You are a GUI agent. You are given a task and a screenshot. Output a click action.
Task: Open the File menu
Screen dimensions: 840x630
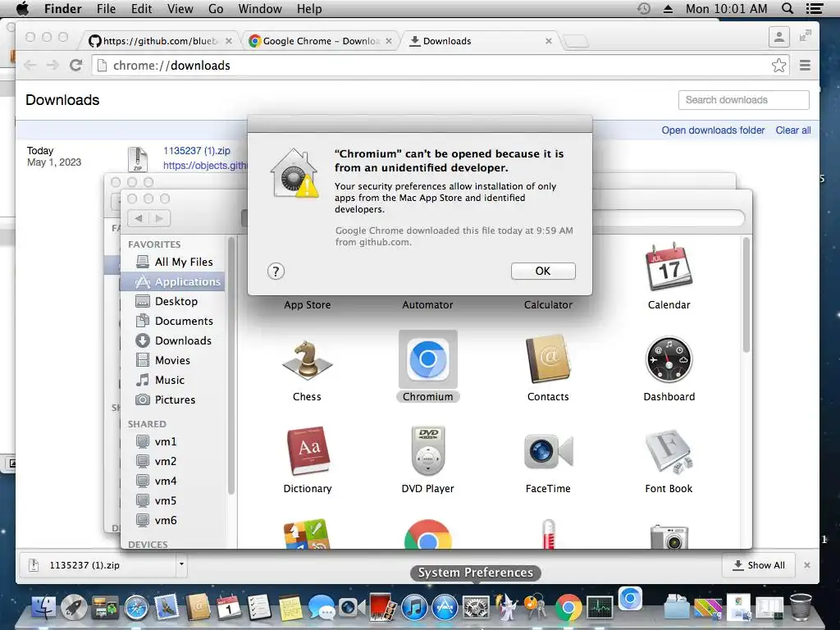[106, 8]
